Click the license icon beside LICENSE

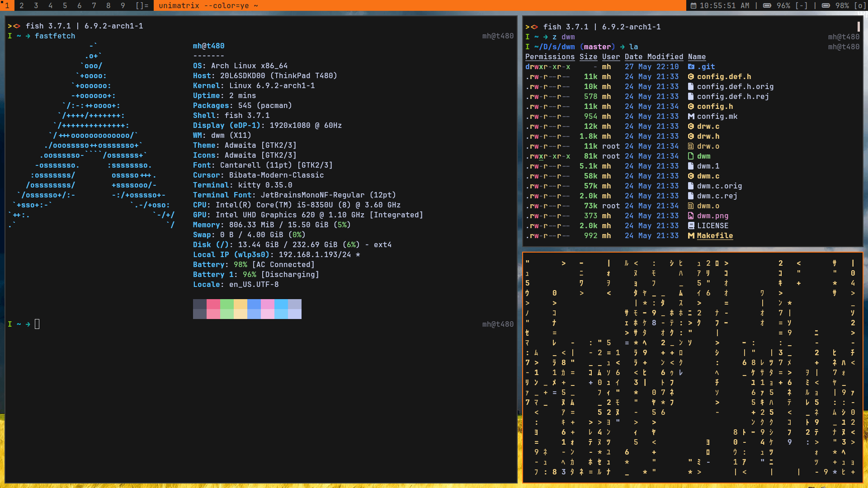coord(691,226)
